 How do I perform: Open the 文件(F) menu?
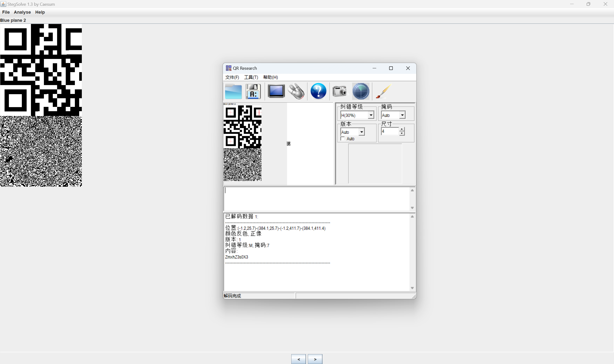(232, 77)
